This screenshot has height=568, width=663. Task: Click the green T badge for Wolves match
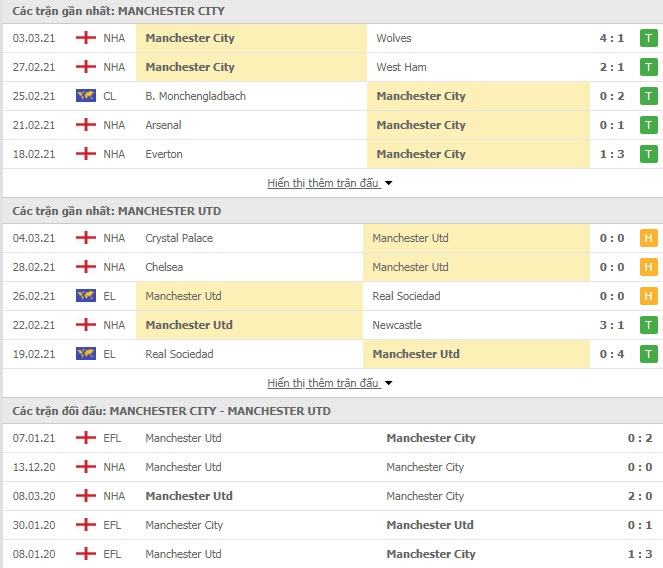pos(648,38)
